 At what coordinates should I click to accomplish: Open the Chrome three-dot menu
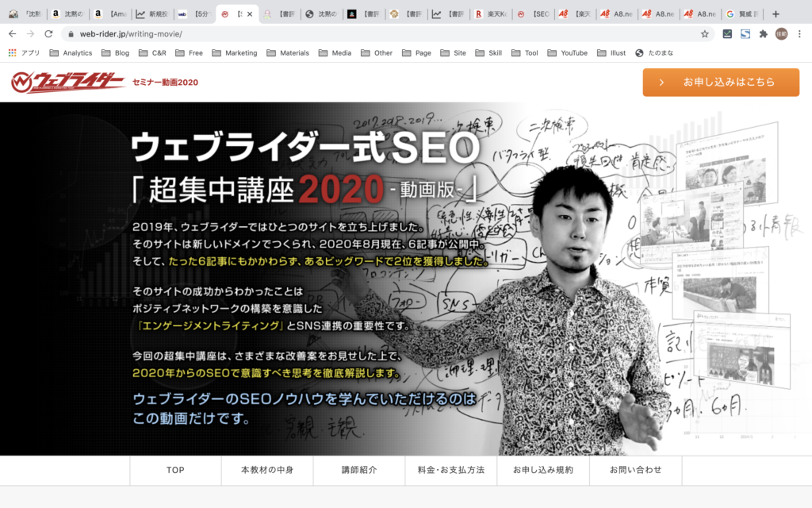[x=799, y=33]
